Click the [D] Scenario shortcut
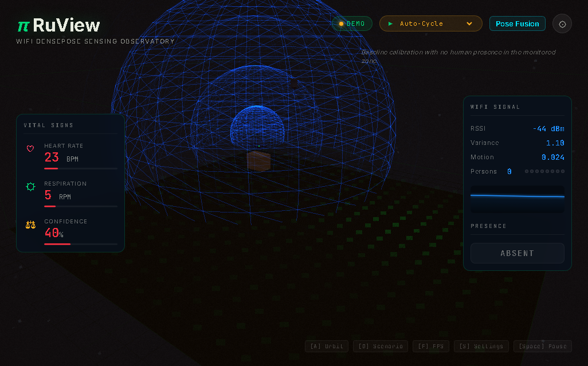Screen dimensions: 588x366 [x=381, y=346]
